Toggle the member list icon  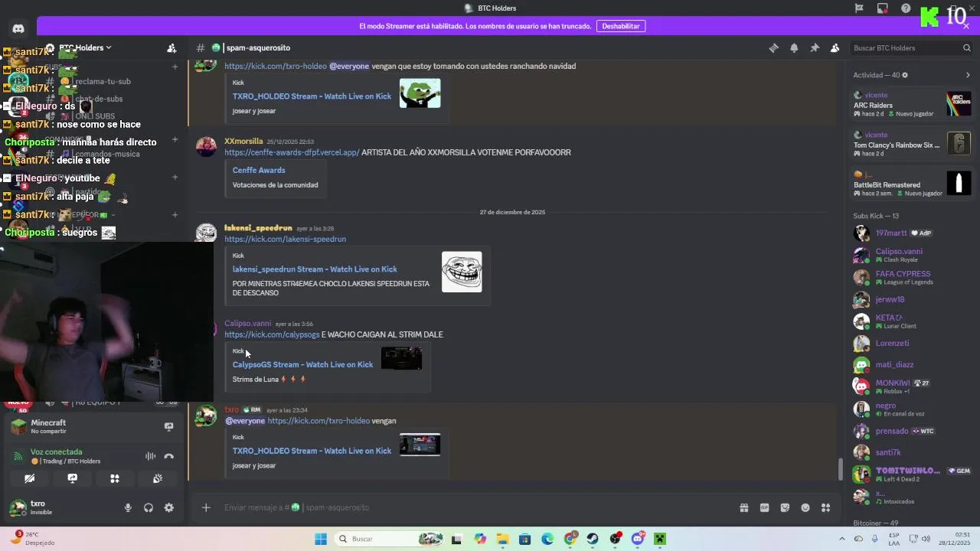[835, 47]
